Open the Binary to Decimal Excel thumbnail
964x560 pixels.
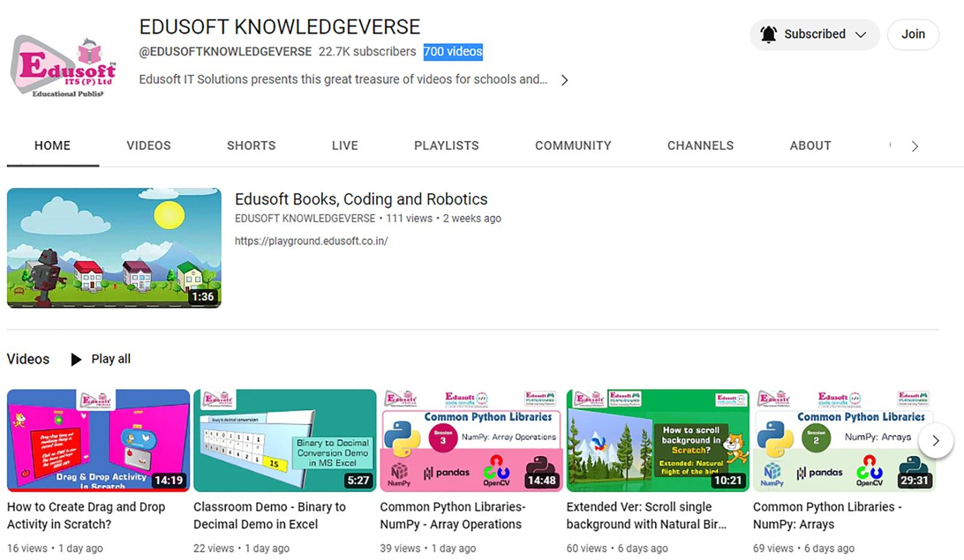(x=285, y=441)
